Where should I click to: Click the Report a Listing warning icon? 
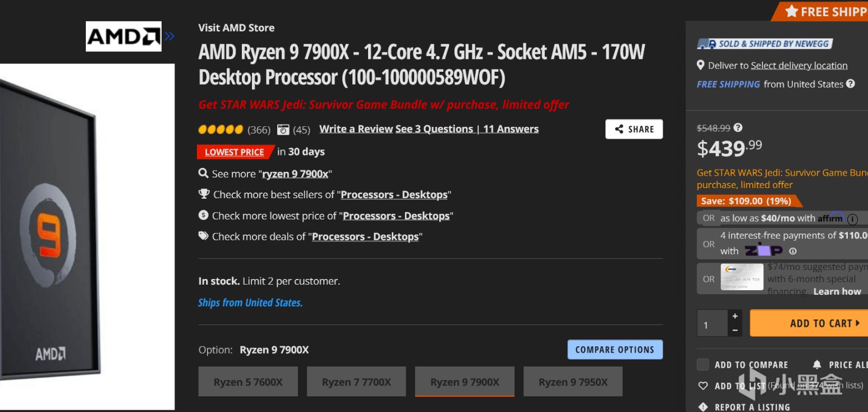point(702,407)
